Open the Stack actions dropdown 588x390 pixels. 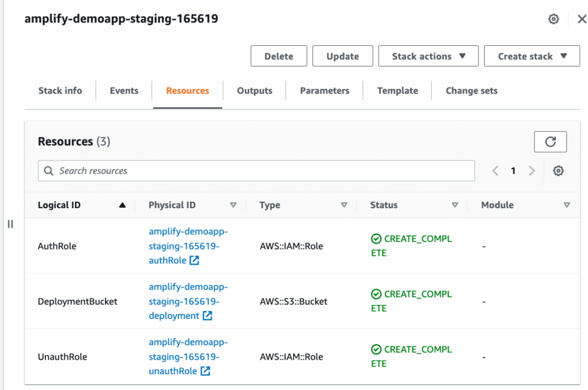428,56
